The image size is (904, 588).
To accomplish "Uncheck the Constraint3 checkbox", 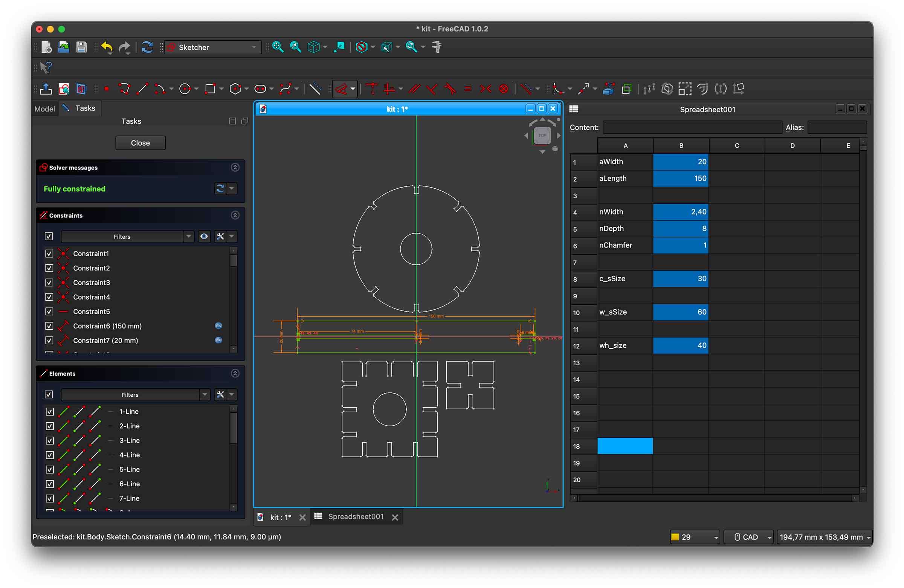I will pyautogui.click(x=49, y=282).
